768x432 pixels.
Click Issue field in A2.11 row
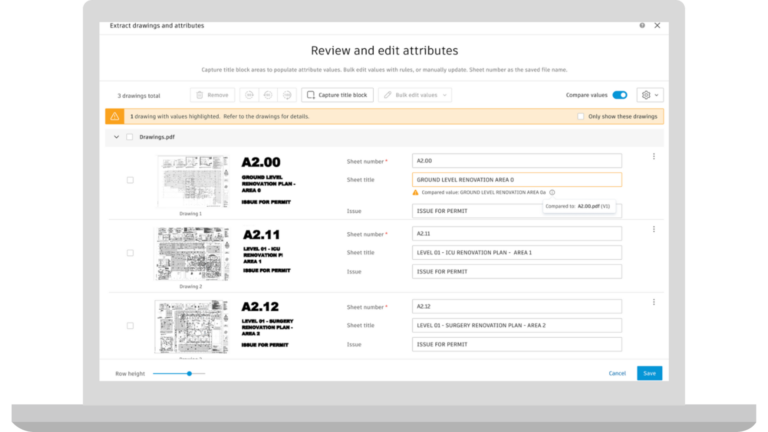(517, 272)
